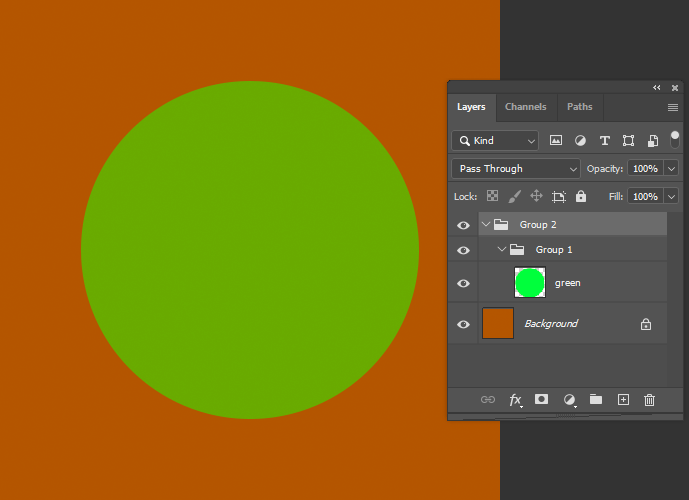Screen dimensions: 689x500
Task: Switch to the Layers tab
Action: pyautogui.click(x=471, y=107)
